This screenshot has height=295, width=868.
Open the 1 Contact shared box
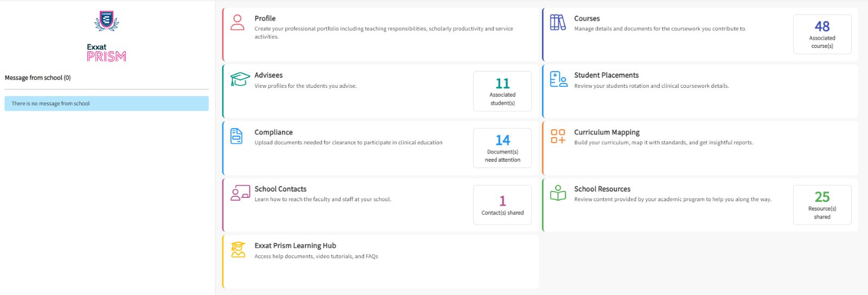[x=502, y=205]
